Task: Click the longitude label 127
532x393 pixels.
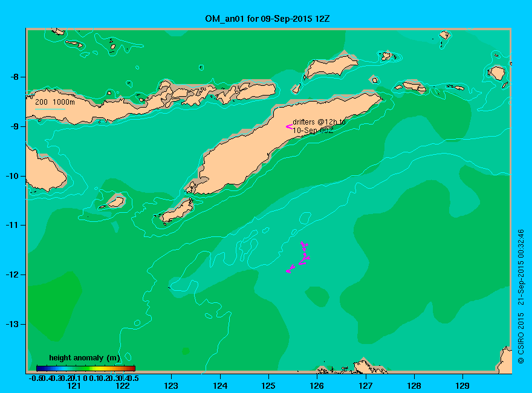Action: 365,386
